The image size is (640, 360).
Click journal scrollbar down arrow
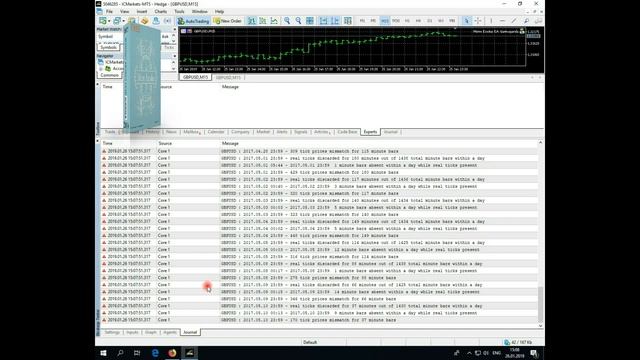[x=540, y=326]
